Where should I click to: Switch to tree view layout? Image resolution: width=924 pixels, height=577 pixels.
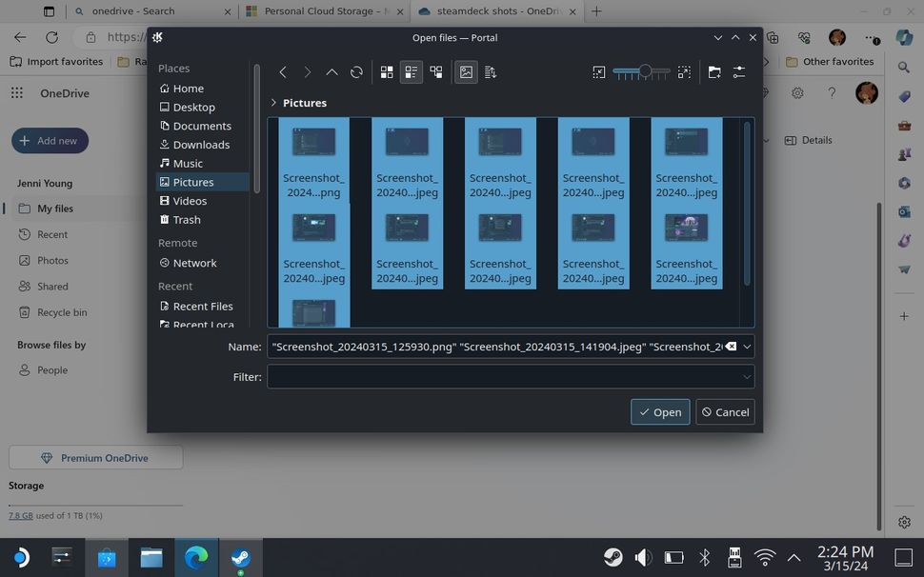tap(436, 72)
